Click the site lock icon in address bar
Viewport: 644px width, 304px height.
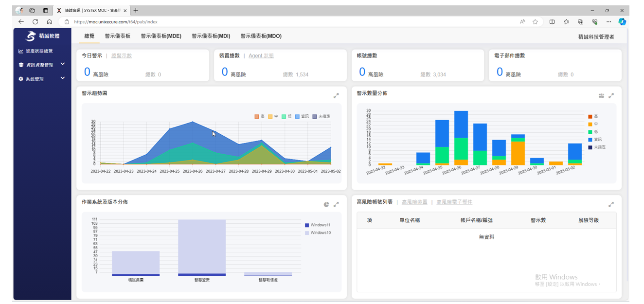click(x=67, y=22)
